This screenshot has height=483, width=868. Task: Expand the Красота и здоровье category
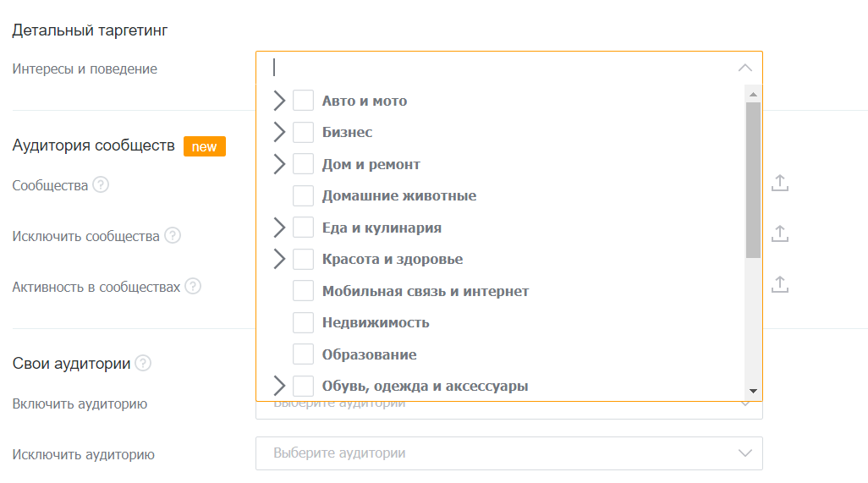point(279,259)
